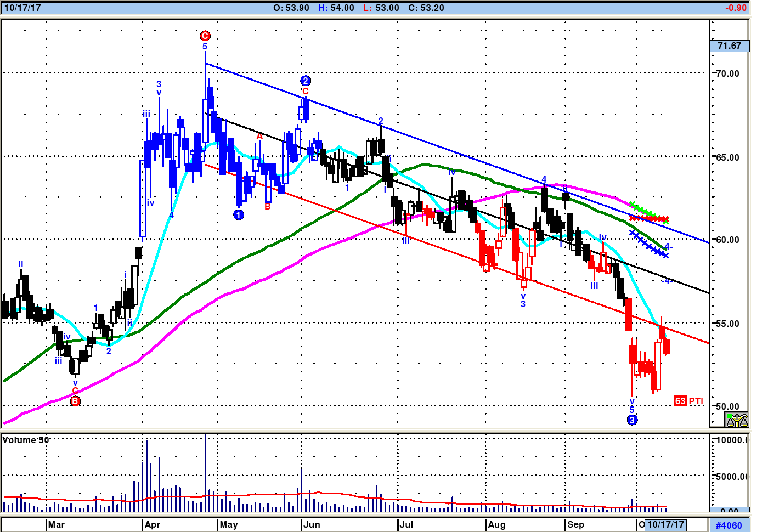Select the red circled B wave marker
Screen dimensions: 768x532
tap(75, 401)
